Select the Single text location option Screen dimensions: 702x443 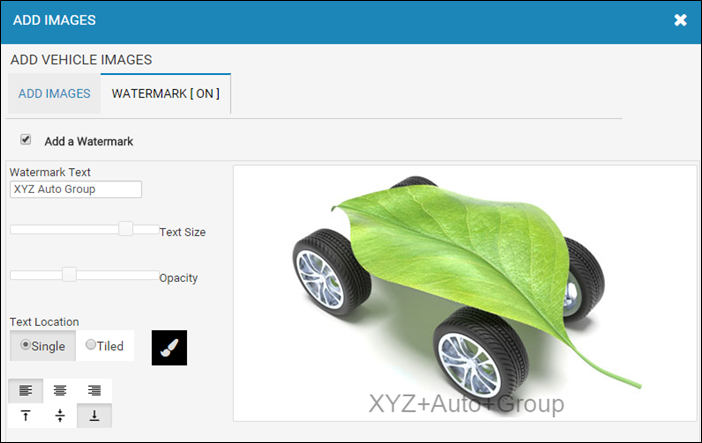[43, 345]
